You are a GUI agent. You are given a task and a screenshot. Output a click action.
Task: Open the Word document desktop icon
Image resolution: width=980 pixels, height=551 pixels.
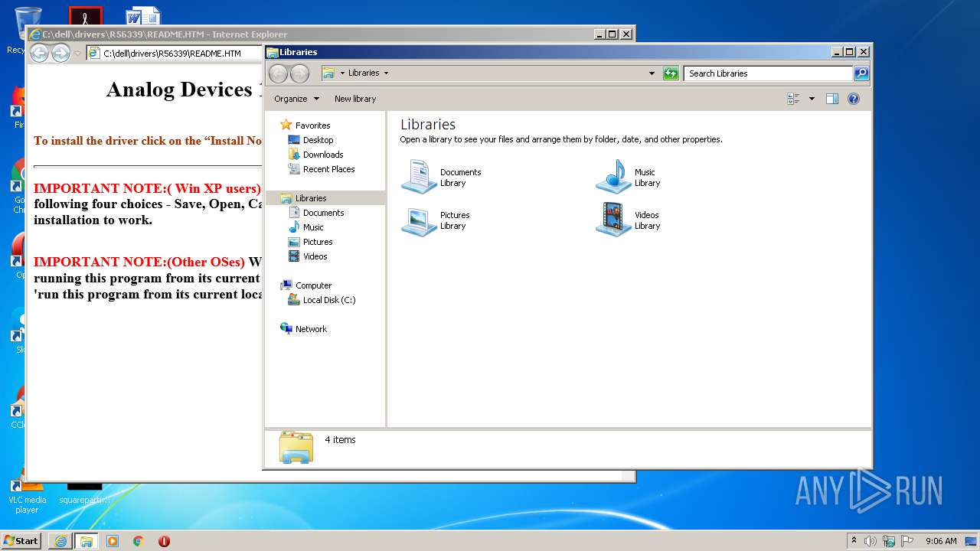pos(143,16)
